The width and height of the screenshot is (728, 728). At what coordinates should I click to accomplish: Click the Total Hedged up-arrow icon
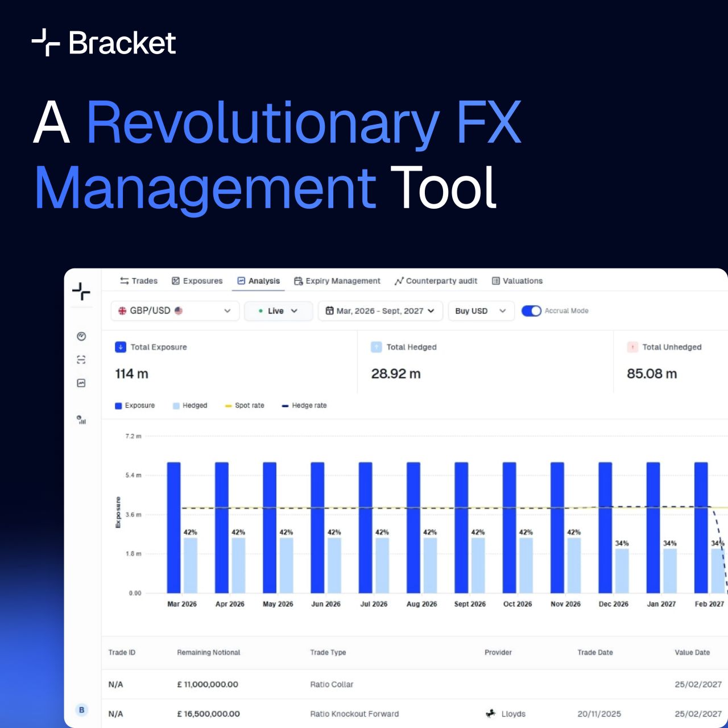point(377,347)
